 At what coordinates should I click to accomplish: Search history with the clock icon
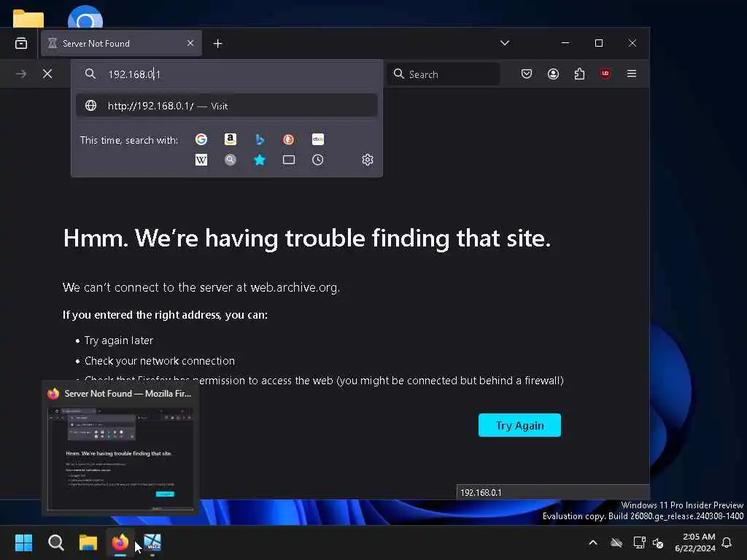click(318, 160)
